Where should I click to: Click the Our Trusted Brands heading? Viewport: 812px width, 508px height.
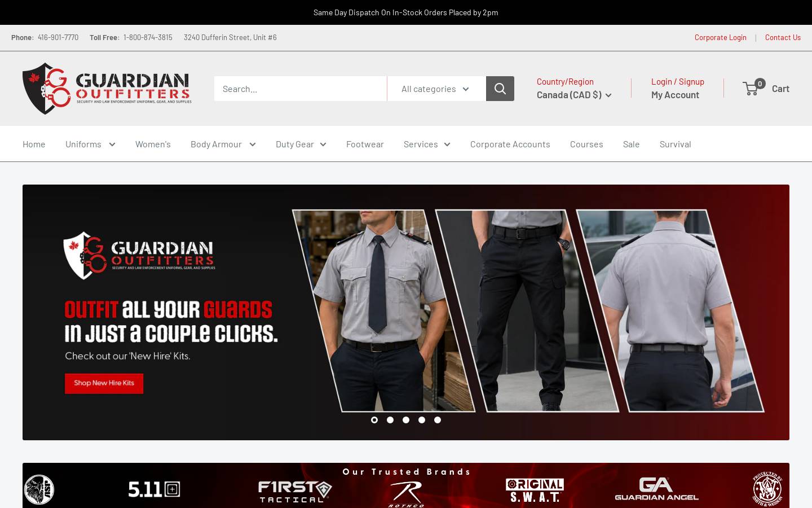[x=406, y=472]
